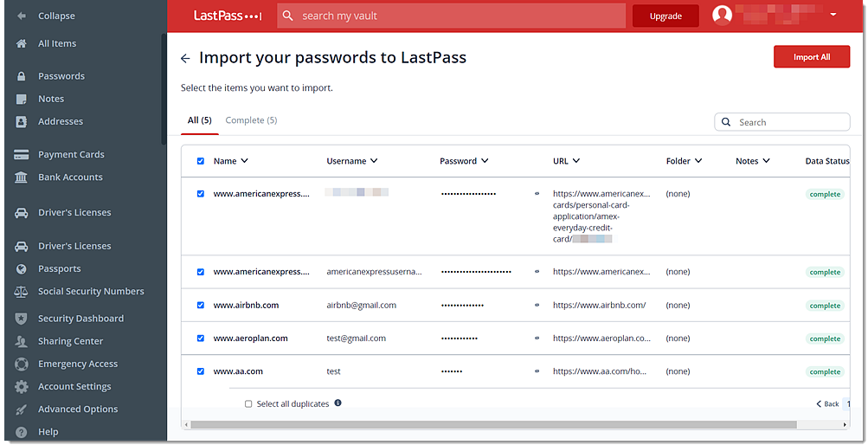
Task: Reveal the airbnb.com password eye icon
Action: (537, 305)
